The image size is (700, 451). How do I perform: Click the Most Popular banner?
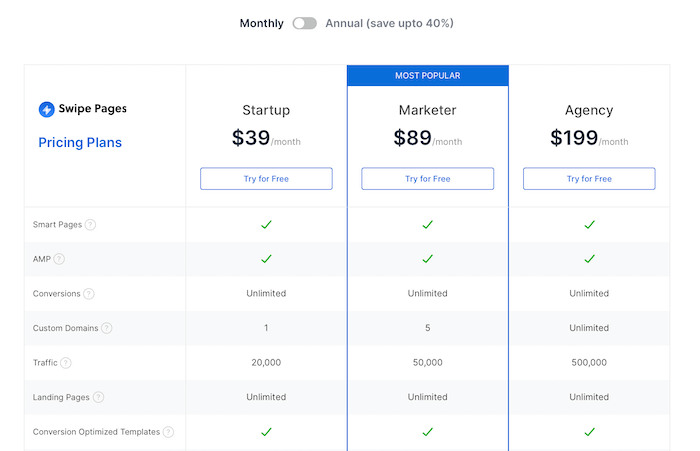pyautogui.click(x=428, y=76)
